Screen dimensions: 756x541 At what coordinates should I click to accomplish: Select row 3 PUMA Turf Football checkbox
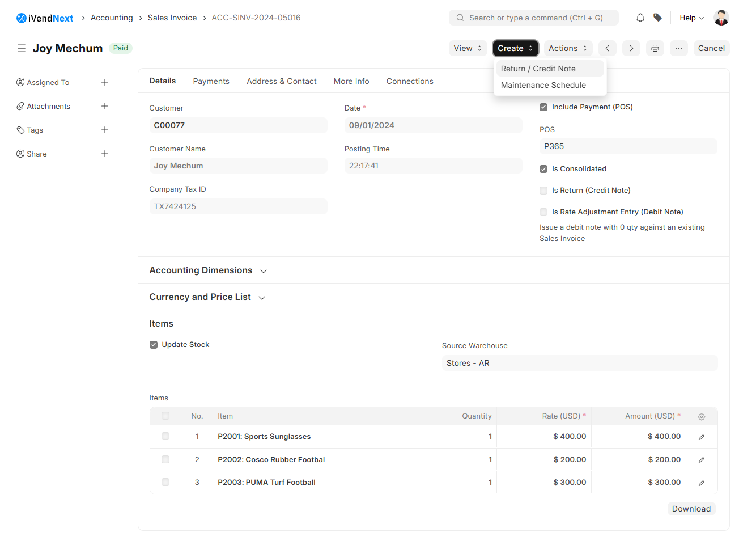tap(165, 482)
